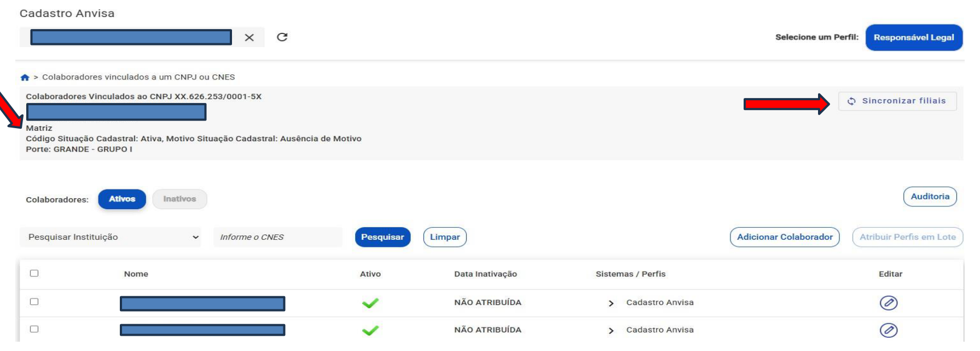Click the CNPJ XX.626.253/0001-5X heading

[144, 96]
